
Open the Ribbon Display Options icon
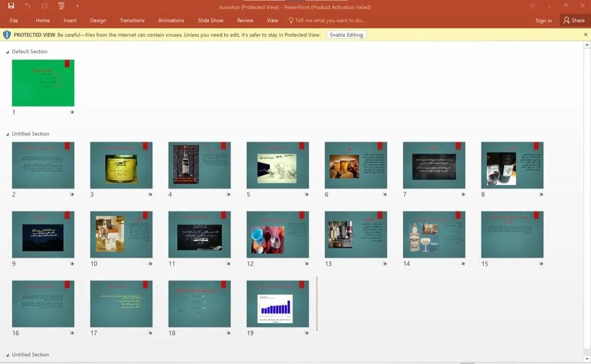tap(532, 6)
